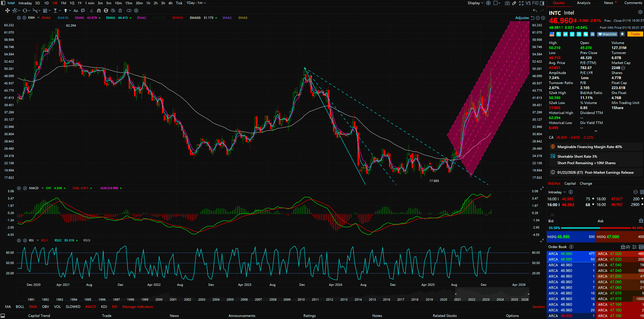Delete drawings with the trash can icon
The width and height of the screenshot is (644, 319).
tap(120, 11)
